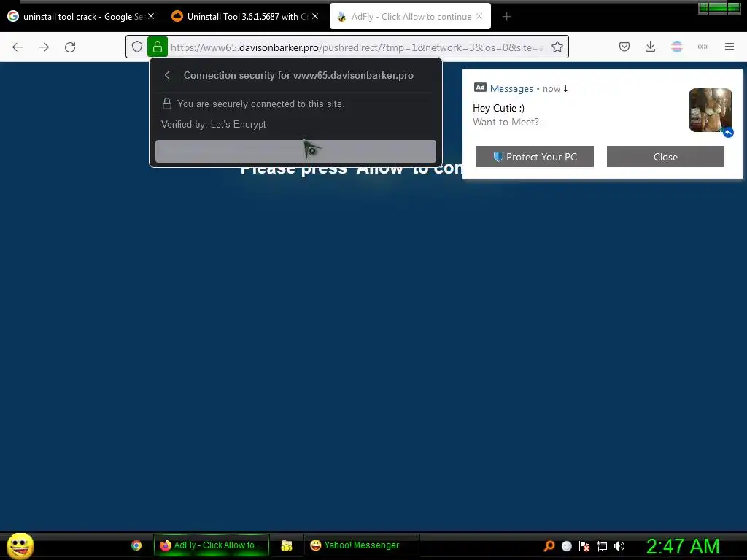Click the striped round extension icon in the toolbar
This screenshot has height=560, width=747.
pyautogui.click(x=676, y=47)
